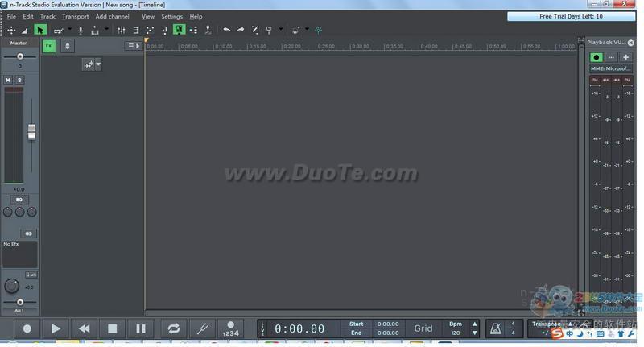Open the Track menu
This screenshot has width=644, height=347.
click(47, 16)
